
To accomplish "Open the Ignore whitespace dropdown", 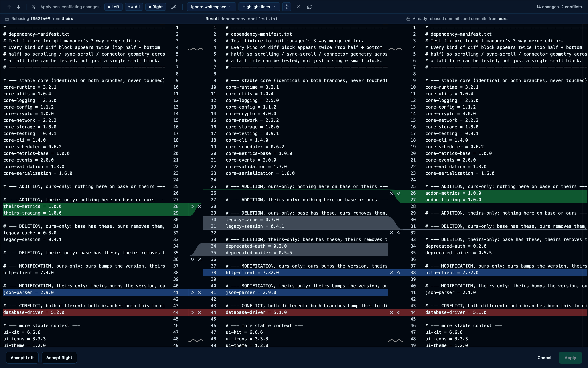I will click(x=211, y=7).
